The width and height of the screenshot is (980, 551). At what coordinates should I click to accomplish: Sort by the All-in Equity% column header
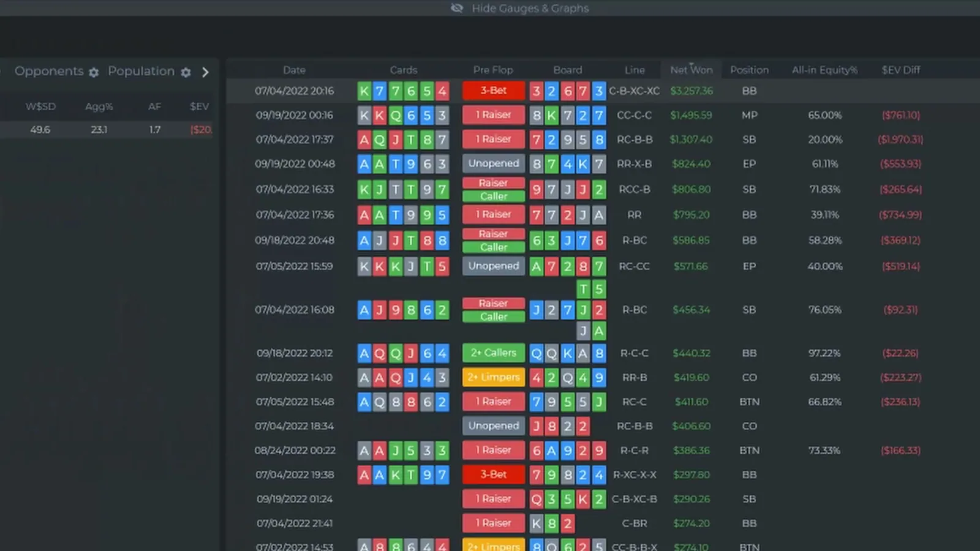[x=824, y=70]
